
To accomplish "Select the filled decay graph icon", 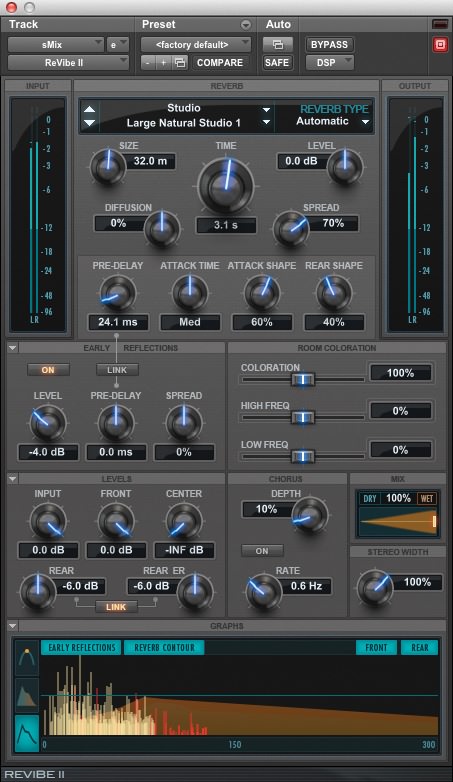I will point(27,694).
